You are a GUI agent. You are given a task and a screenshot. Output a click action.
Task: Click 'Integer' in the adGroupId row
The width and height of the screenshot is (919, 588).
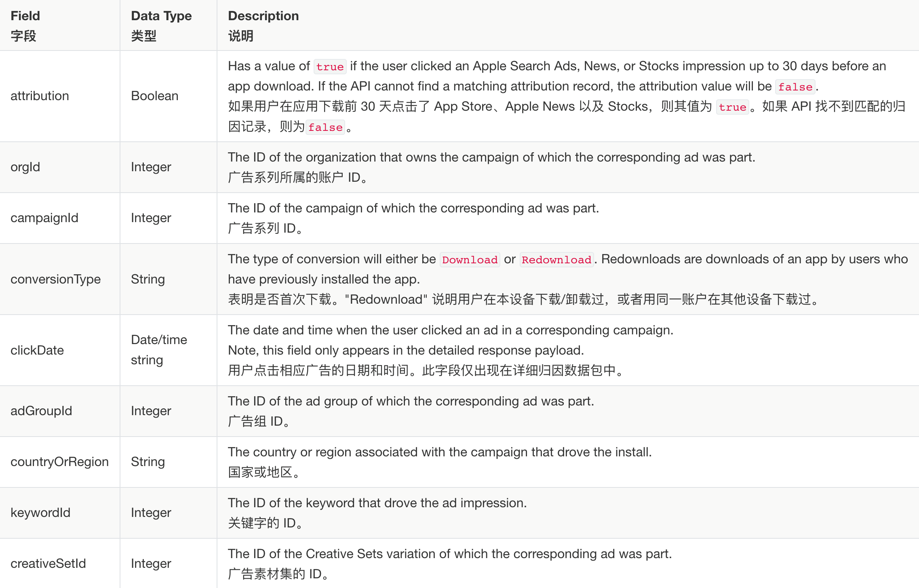(151, 411)
